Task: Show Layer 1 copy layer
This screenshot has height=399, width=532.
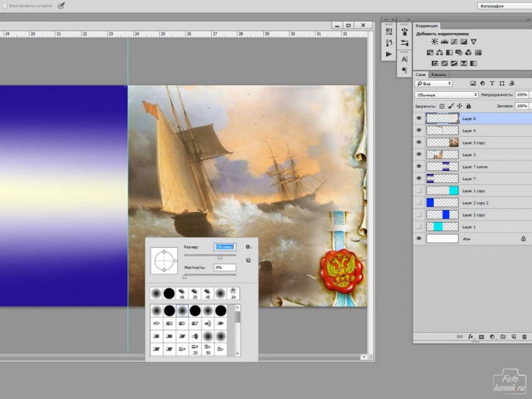Action: pos(419,191)
